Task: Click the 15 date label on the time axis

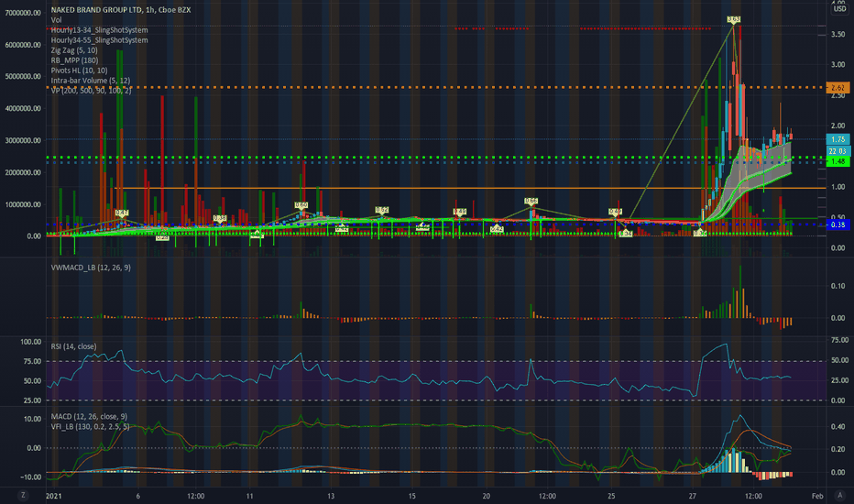Action: [411, 496]
